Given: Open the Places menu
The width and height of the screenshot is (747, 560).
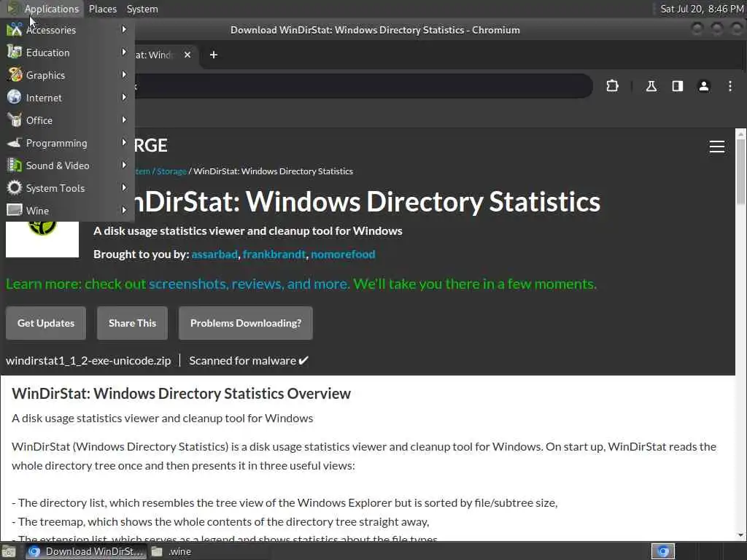Looking at the screenshot, I should coord(102,9).
